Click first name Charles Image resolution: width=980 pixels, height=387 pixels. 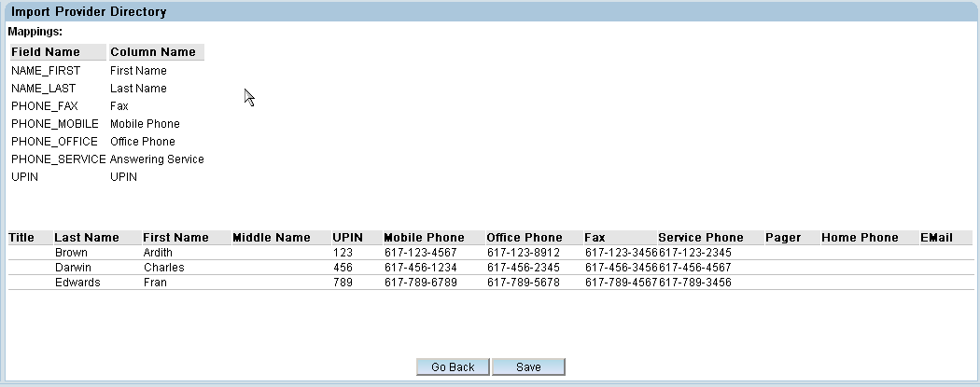(x=163, y=268)
